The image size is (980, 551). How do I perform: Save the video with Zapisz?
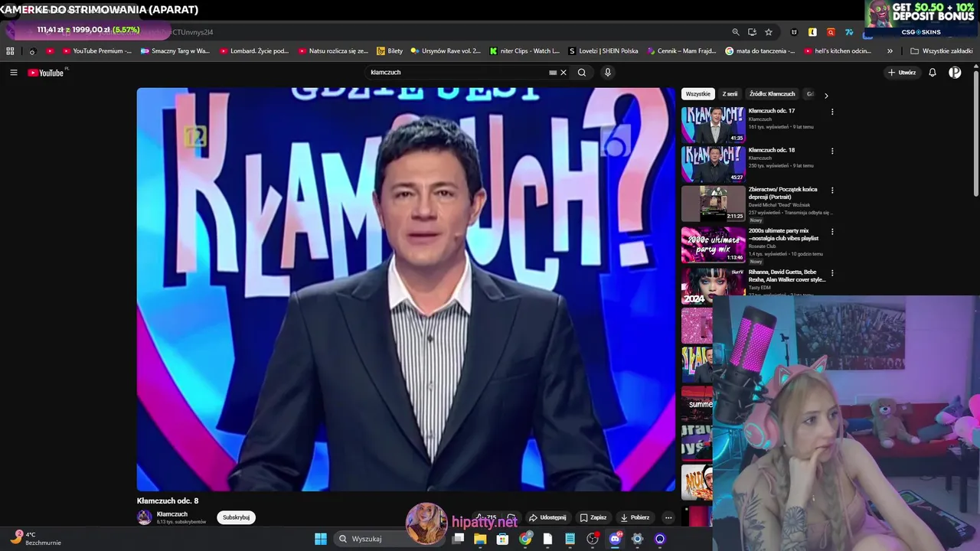pos(593,518)
